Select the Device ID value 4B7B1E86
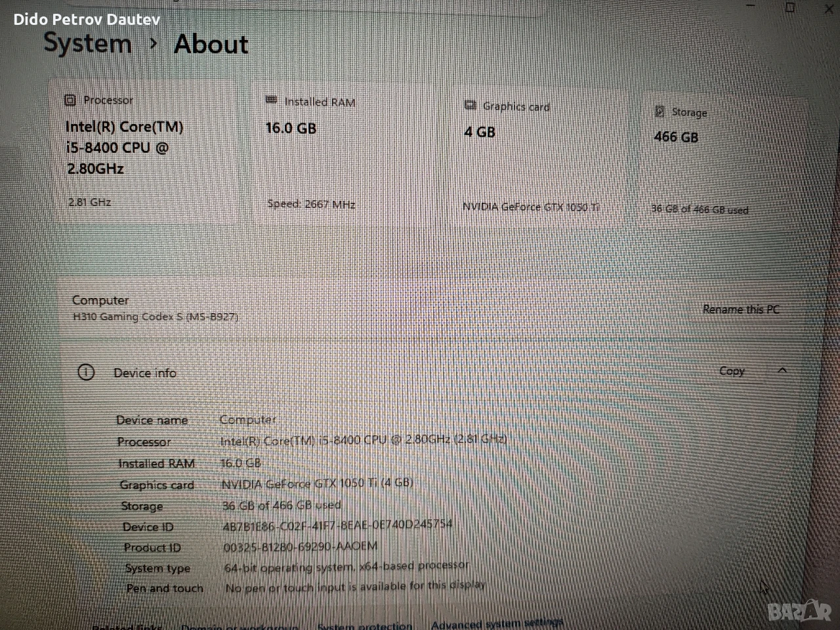The height and width of the screenshot is (630, 840). (x=337, y=524)
